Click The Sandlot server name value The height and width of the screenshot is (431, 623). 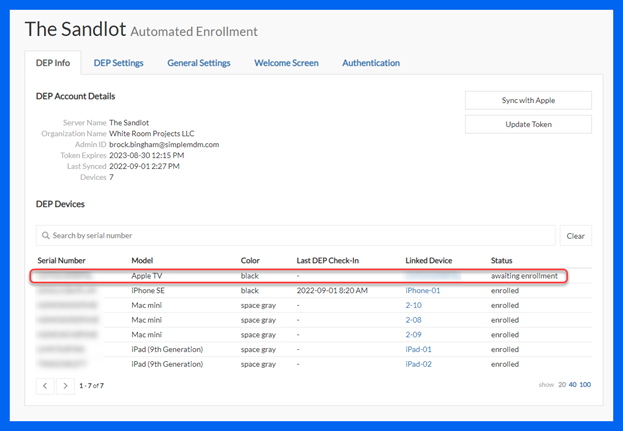tap(129, 122)
